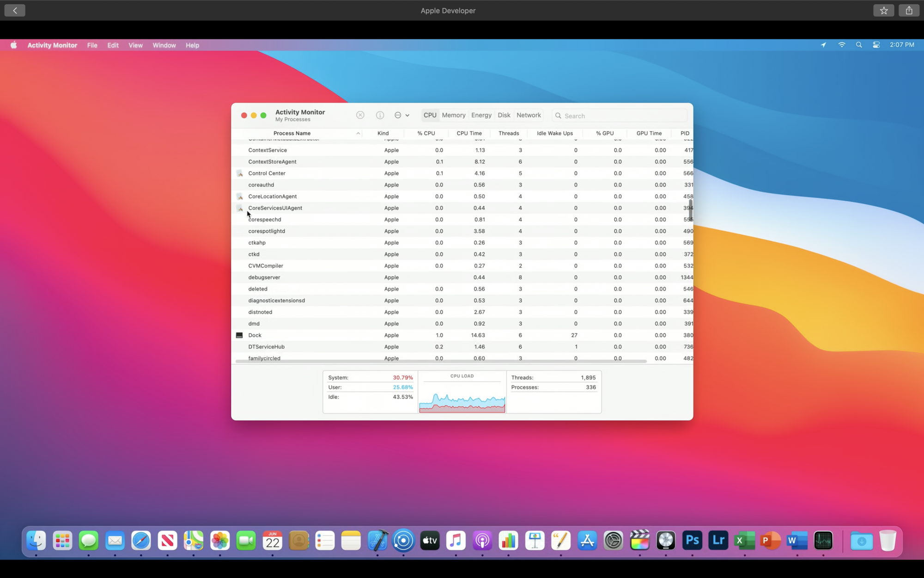The width and height of the screenshot is (924, 578).
Task: Switch to the Energy tab
Action: 481,115
